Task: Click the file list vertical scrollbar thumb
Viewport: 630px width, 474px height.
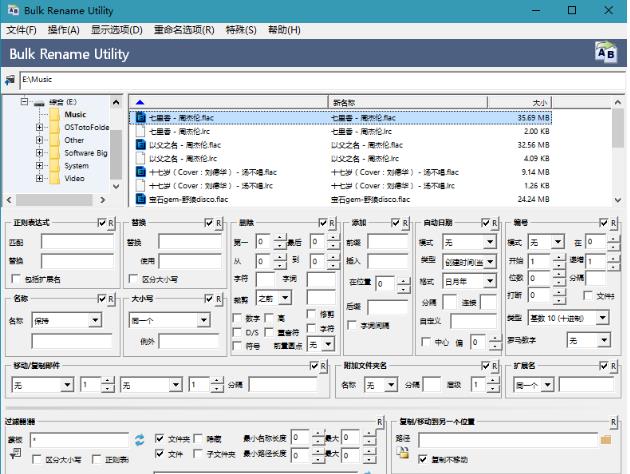Action: pyautogui.click(x=618, y=129)
